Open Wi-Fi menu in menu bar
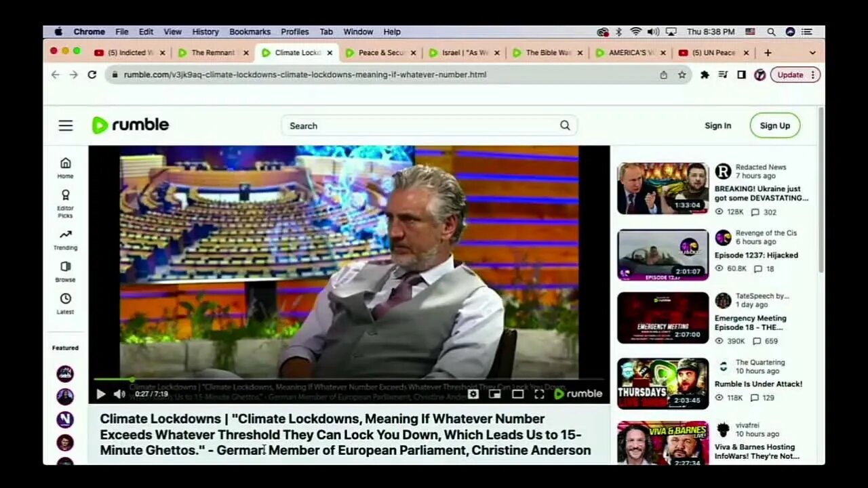The image size is (868, 488). [x=635, y=32]
